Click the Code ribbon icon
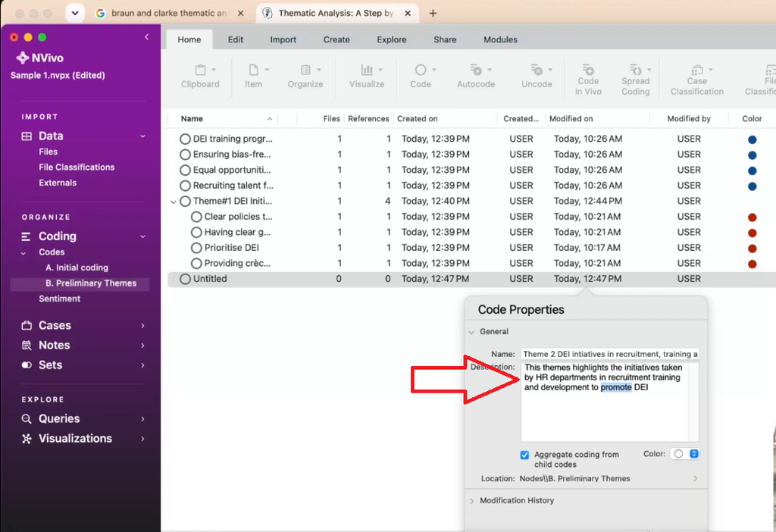Image resolution: width=776 pixels, height=532 pixels. click(x=420, y=70)
